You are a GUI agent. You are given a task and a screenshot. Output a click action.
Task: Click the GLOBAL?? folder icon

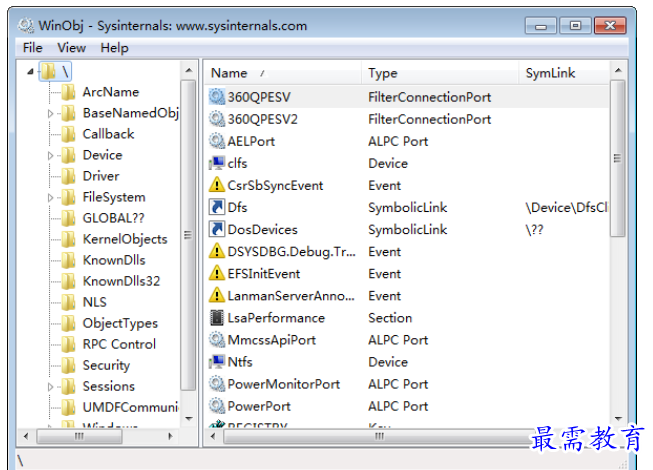coord(68,218)
